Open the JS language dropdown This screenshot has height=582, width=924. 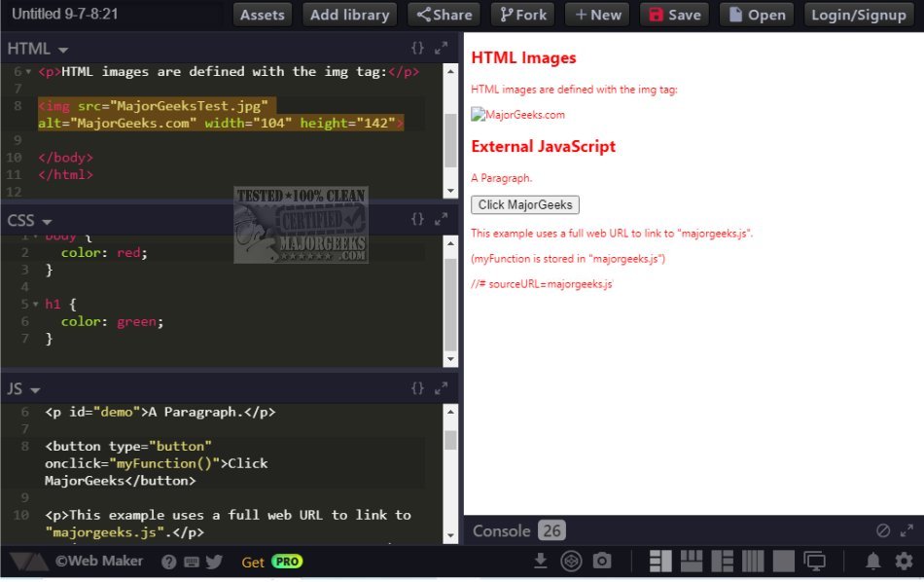(x=23, y=388)
